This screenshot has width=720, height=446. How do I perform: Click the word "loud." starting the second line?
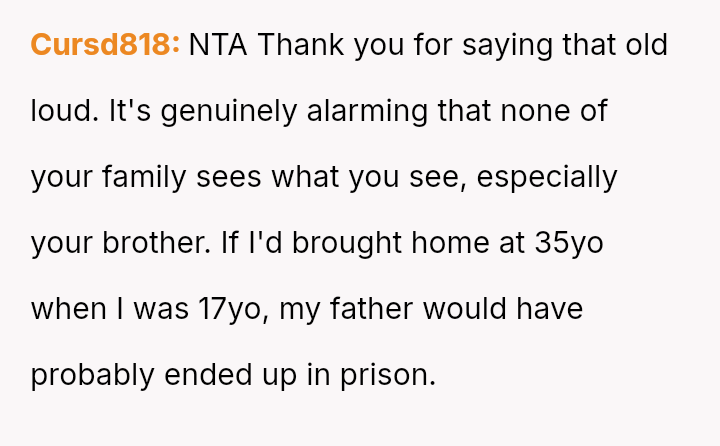[x=64, y=111]
